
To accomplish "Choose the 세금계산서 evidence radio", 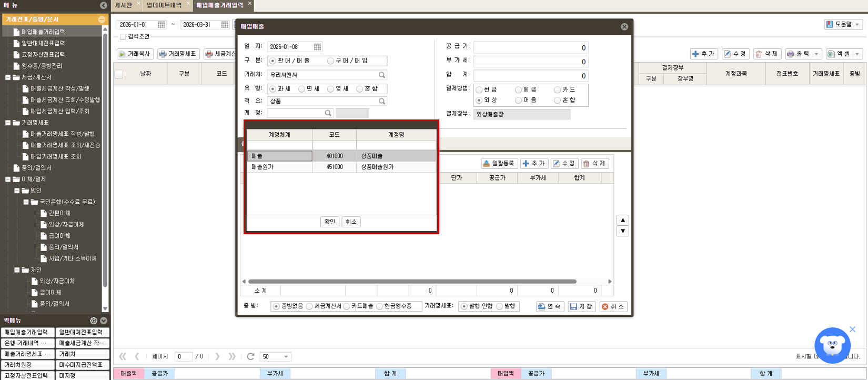I will (x=310, y=306).
